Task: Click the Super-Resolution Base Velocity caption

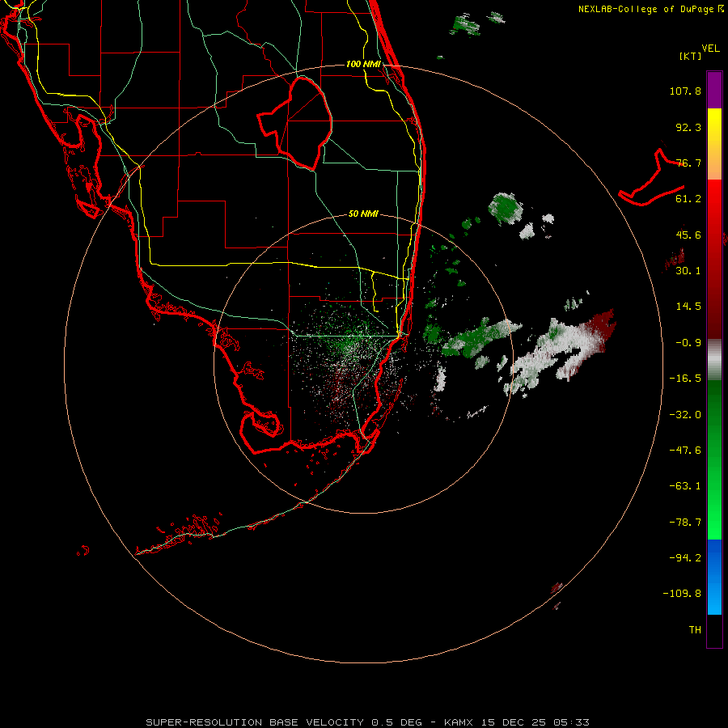Action: point(368,722)
